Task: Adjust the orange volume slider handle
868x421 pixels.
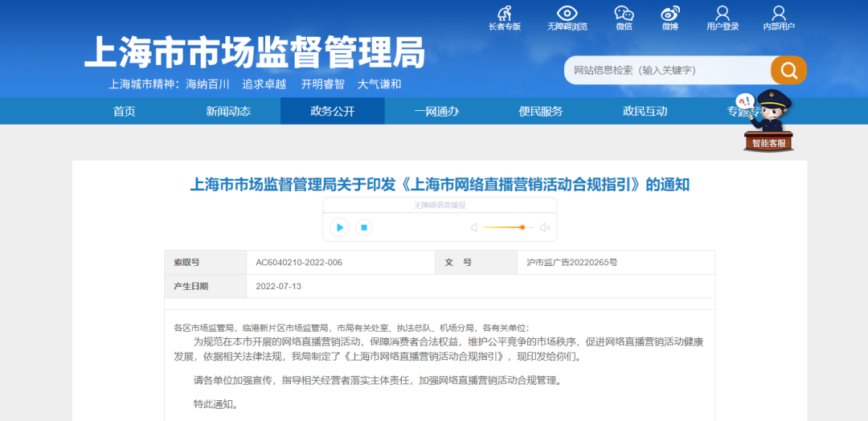Action: 522,227
